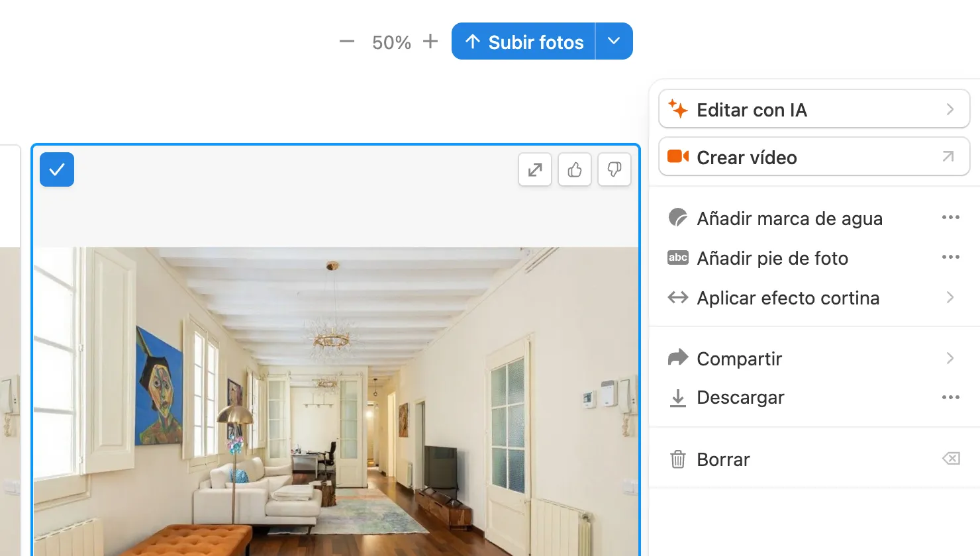Click the abc caption icon
Screen dimensions: 980x556
[678, 257]
